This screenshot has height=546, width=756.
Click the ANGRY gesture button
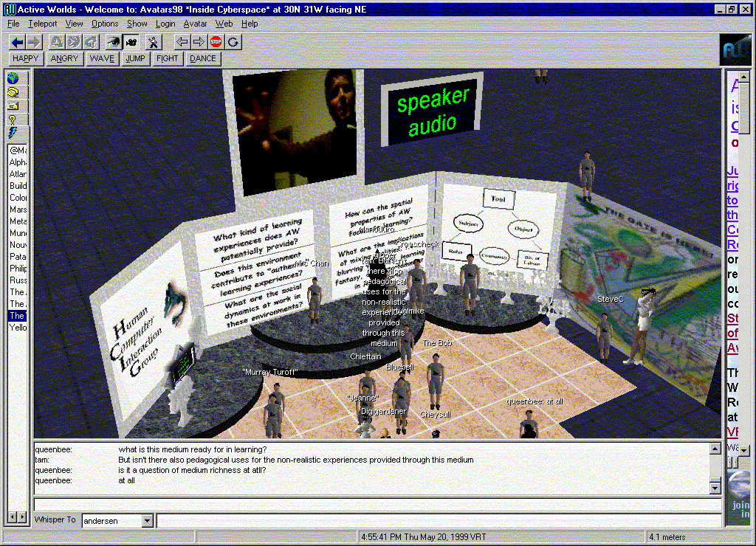coord(64,59)
